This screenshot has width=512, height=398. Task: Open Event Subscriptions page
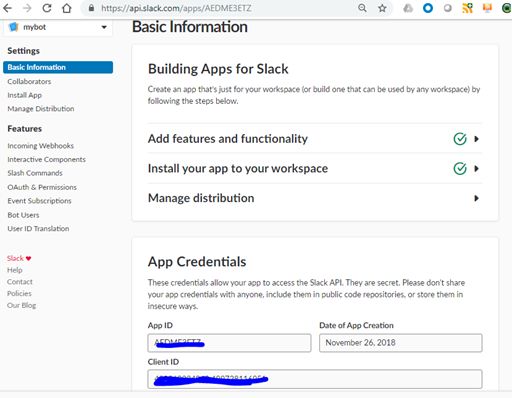pos(39,201)
